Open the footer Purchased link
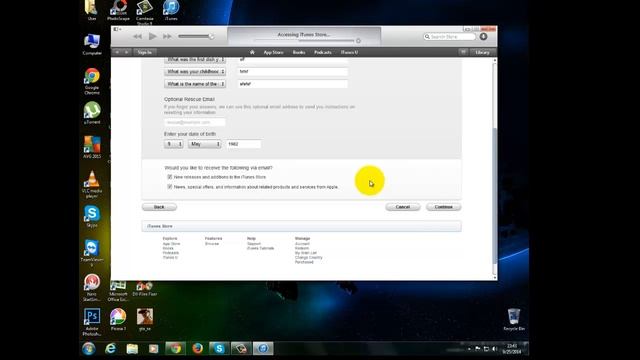The image size is (640, 360). pos(304,262)
